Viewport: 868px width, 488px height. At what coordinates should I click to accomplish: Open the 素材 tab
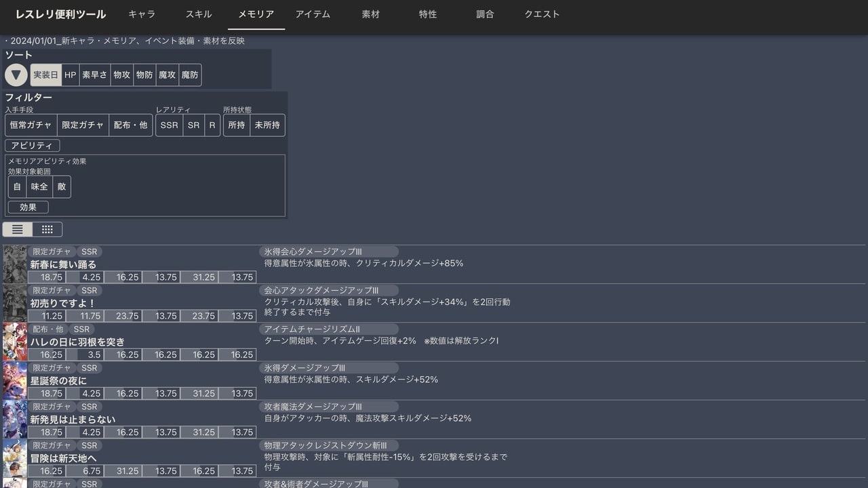[371, 14]
